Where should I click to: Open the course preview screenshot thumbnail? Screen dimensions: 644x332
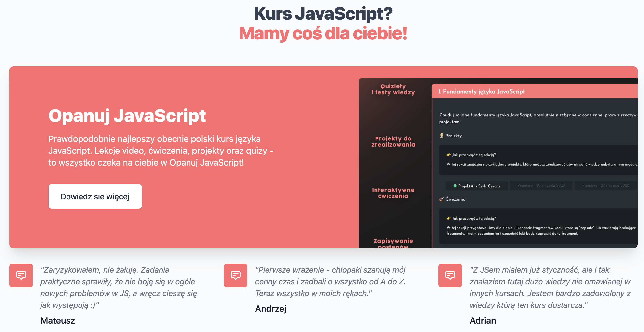click(x=498, y=163)
